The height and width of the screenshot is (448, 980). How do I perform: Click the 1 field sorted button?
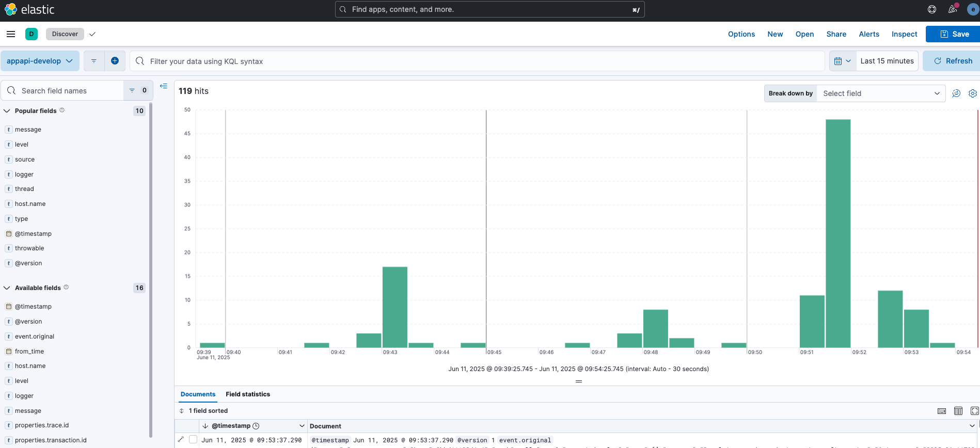tap(203, 411)
